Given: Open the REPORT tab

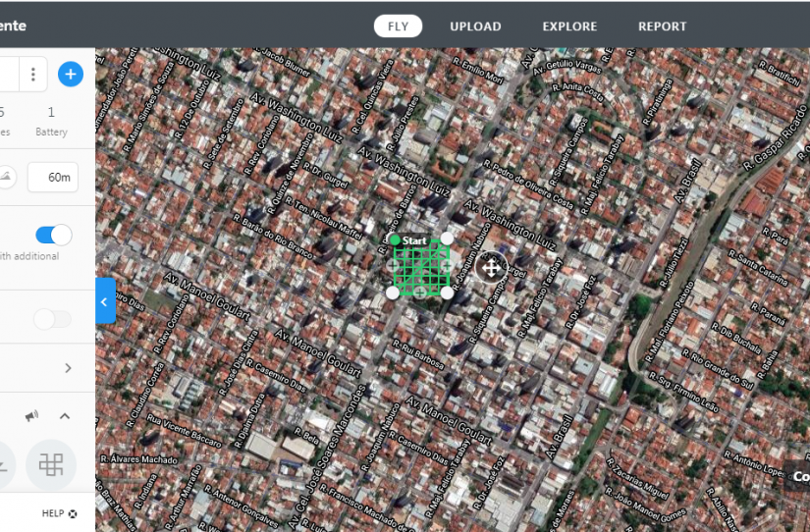Looking at the screenshot, I should 663,27.
